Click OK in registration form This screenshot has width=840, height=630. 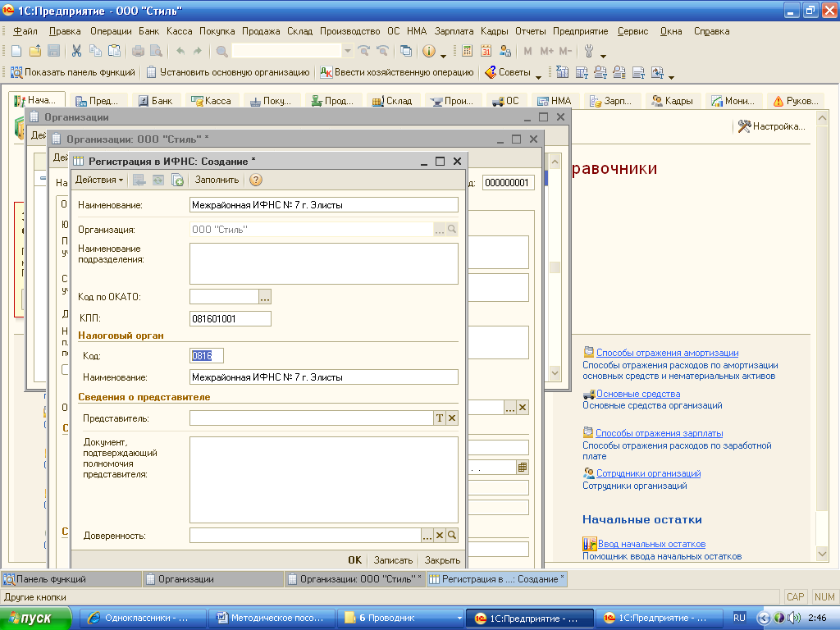pos(354,559)
